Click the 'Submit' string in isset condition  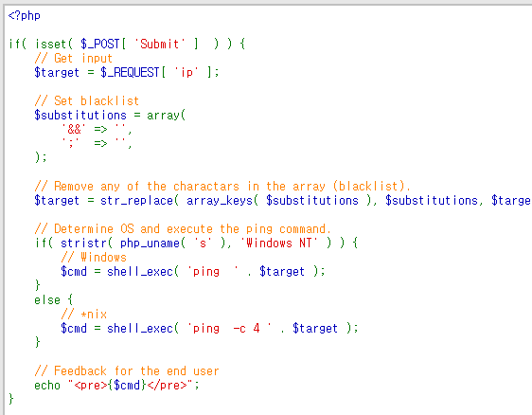point(159,44)
